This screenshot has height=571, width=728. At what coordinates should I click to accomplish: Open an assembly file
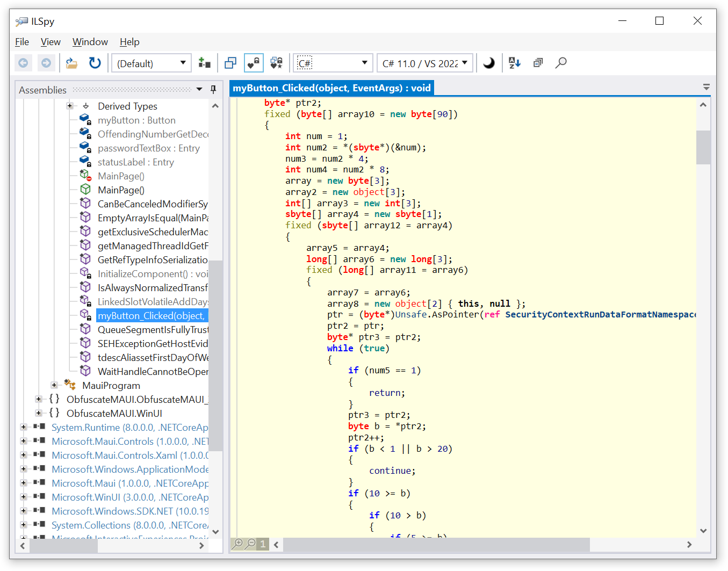click(x=71, y=63)
